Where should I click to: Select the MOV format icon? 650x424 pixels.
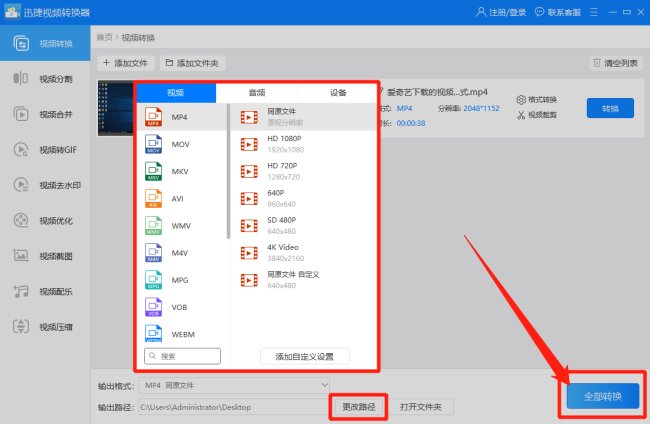point(153,144)
